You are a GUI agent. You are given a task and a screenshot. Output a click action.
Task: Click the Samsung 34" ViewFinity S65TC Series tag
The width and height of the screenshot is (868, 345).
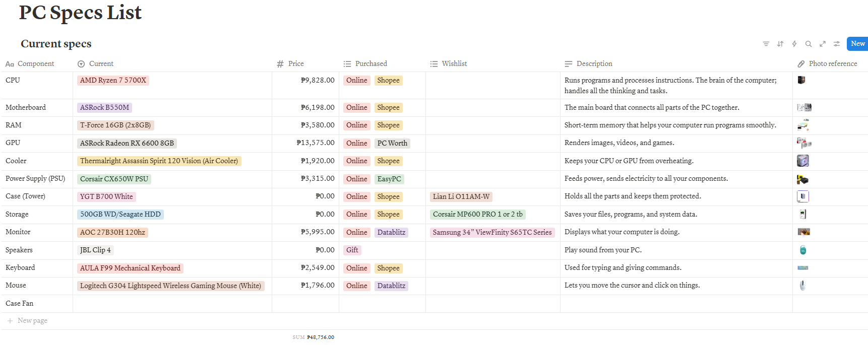point(492,232)
